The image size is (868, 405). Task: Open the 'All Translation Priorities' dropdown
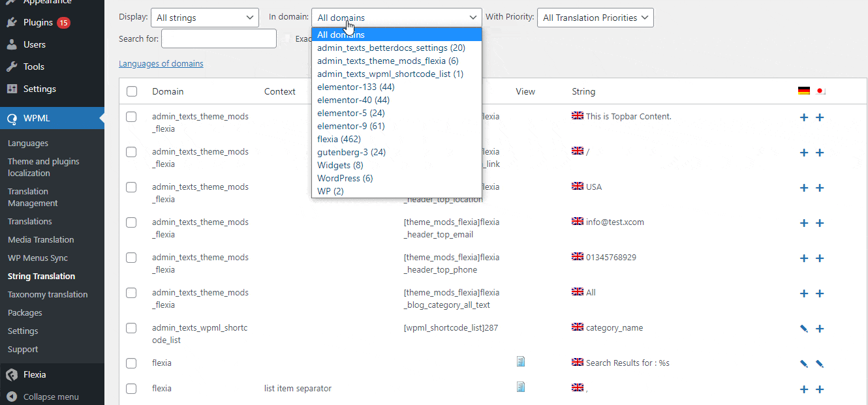[595, 18]
